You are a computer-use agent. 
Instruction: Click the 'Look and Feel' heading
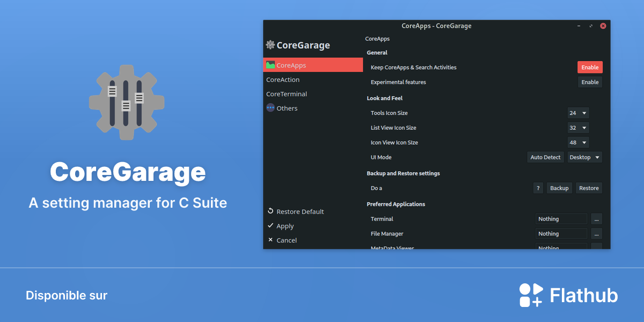385,98
